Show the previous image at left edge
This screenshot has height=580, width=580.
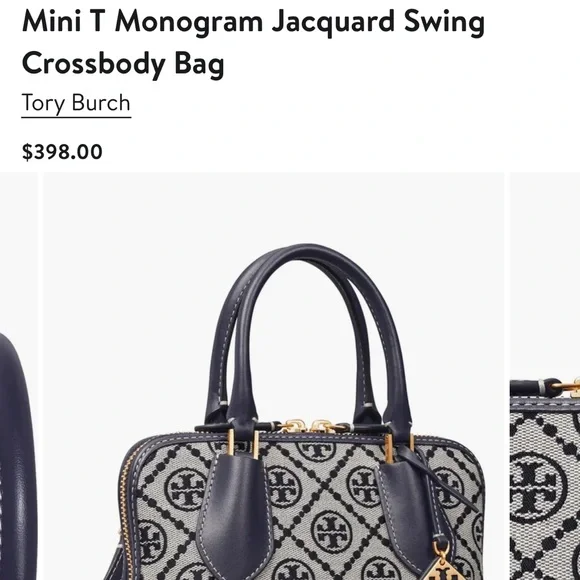pos(18,376)
